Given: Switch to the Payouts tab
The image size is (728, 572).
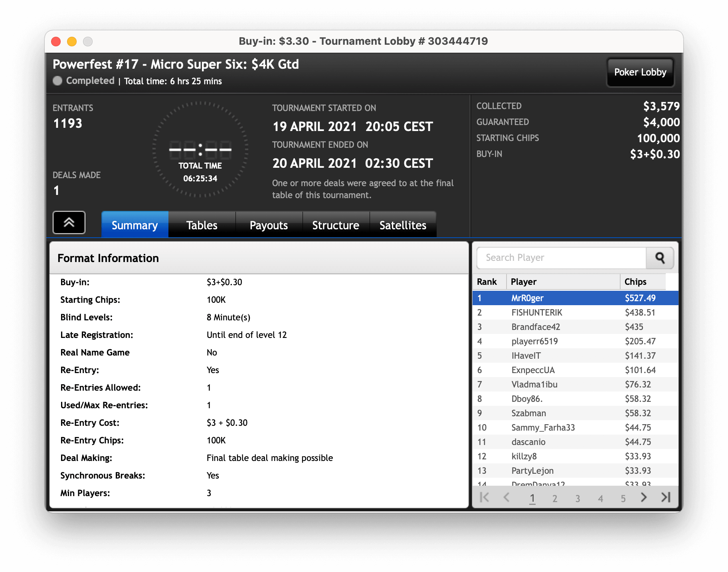Looking at the screenshot, I should pos(269,225).
